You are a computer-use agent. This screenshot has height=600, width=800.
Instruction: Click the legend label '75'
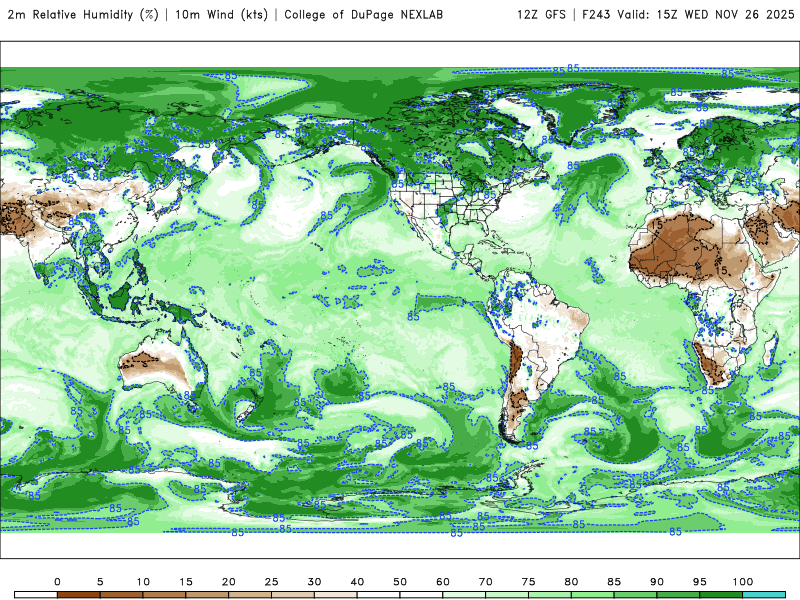coord(529,582)
